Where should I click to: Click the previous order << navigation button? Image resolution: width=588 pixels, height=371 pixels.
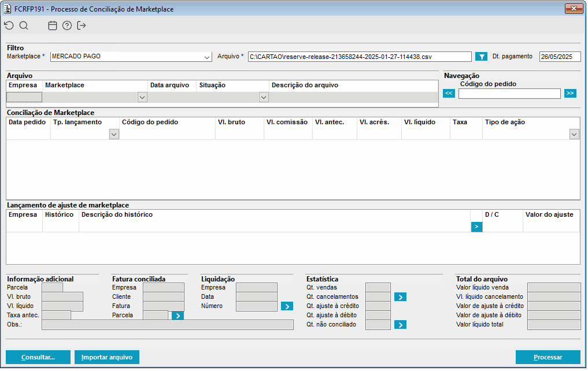[x=449, y=93]
